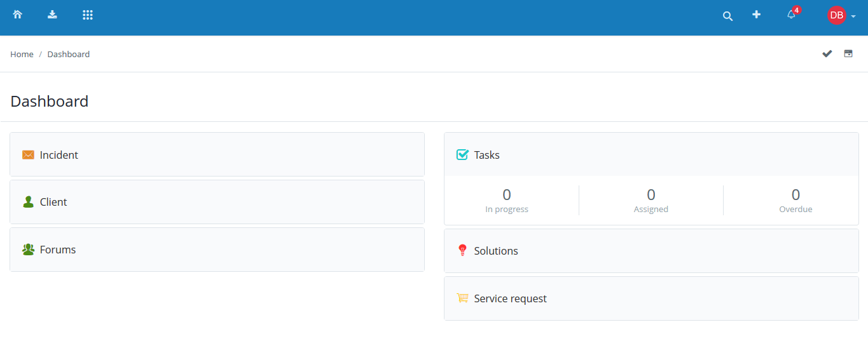868x341 pixels.
Task: Expand the Service request panel
Action: pos(510,298)
